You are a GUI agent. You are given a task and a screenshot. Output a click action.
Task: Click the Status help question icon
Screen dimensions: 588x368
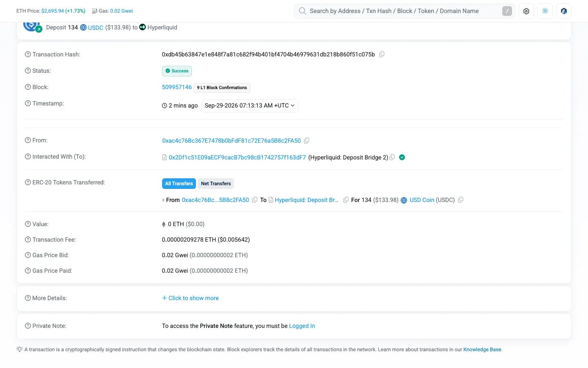tap(28, 71)
